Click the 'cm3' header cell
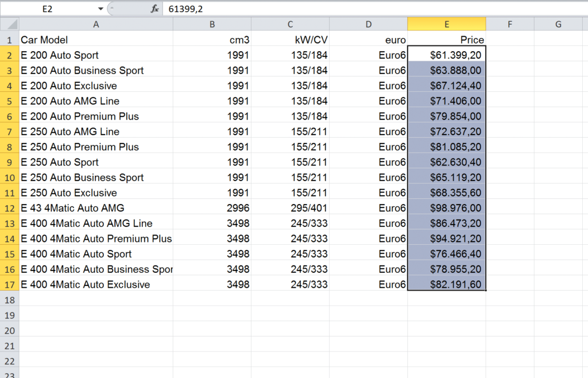 (x=212, y=40)
